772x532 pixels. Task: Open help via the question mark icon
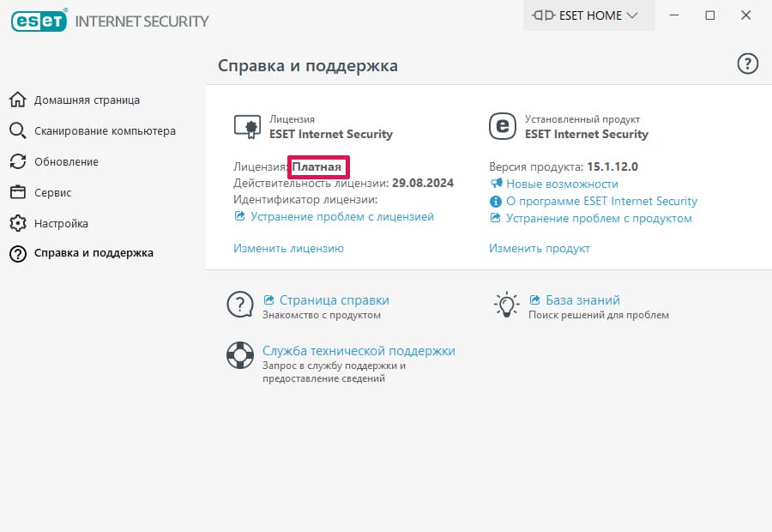(747, 64)
